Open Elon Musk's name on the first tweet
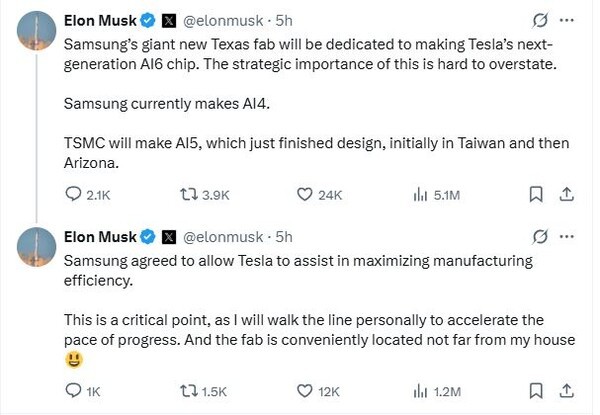 click(x=100, y=19)
